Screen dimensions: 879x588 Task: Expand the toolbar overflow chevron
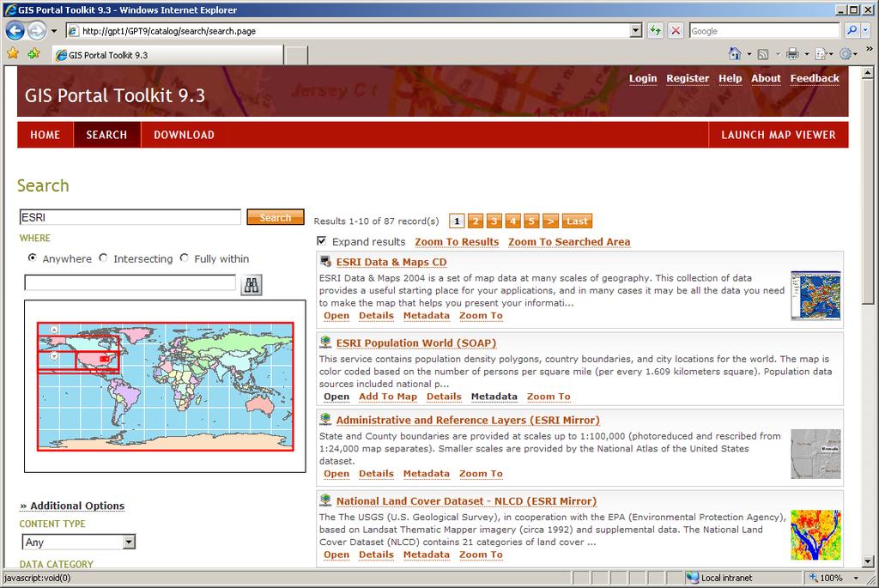point(870,49)
